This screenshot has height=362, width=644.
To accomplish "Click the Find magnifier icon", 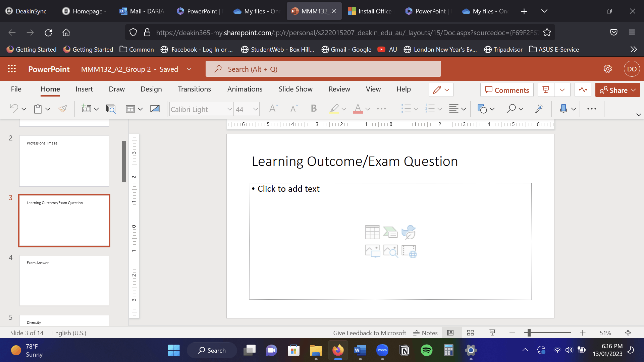I will 511,109.
